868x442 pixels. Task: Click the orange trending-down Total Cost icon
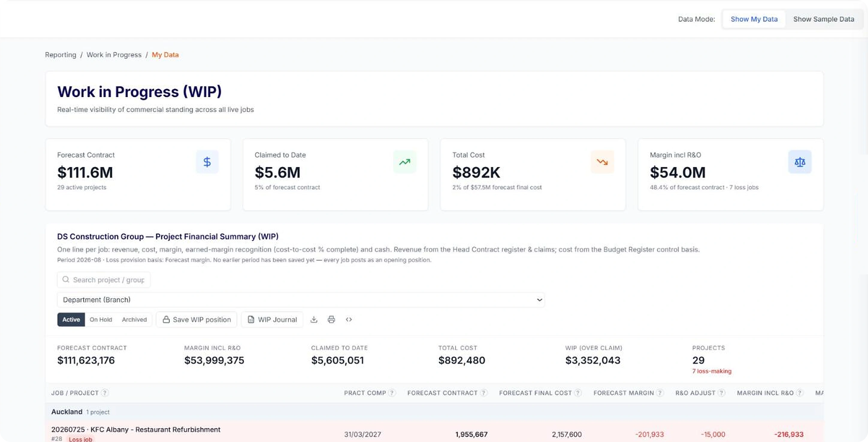tap(602, 162)
